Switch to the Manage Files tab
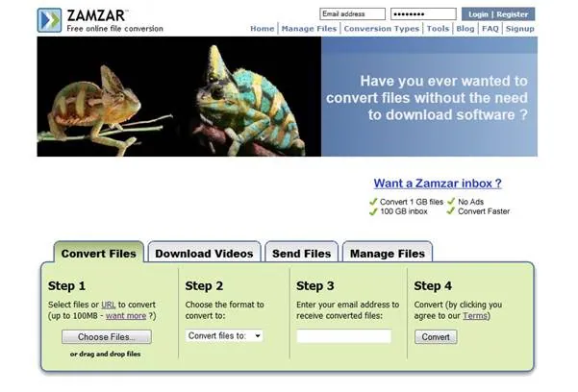The height and width of the screenshot is (392, 578). tap(387, 253)
